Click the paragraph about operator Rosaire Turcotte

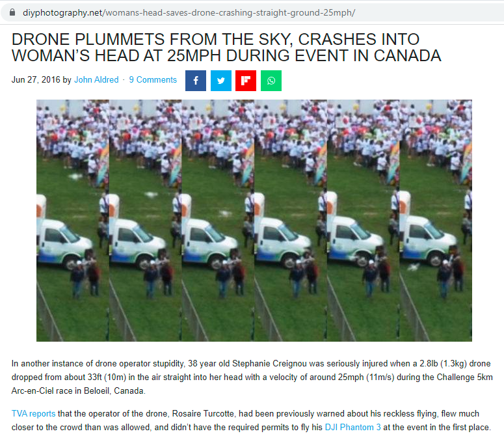pos(252,420)
